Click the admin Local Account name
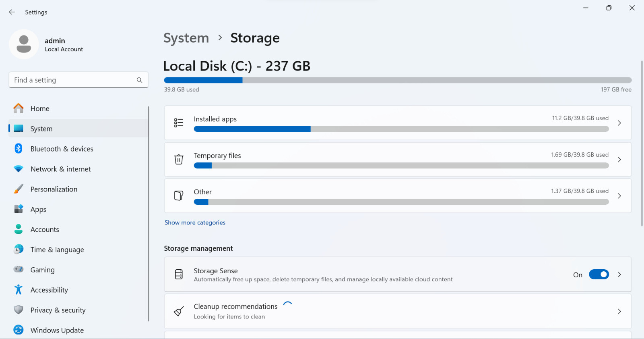 pos(64,44)
